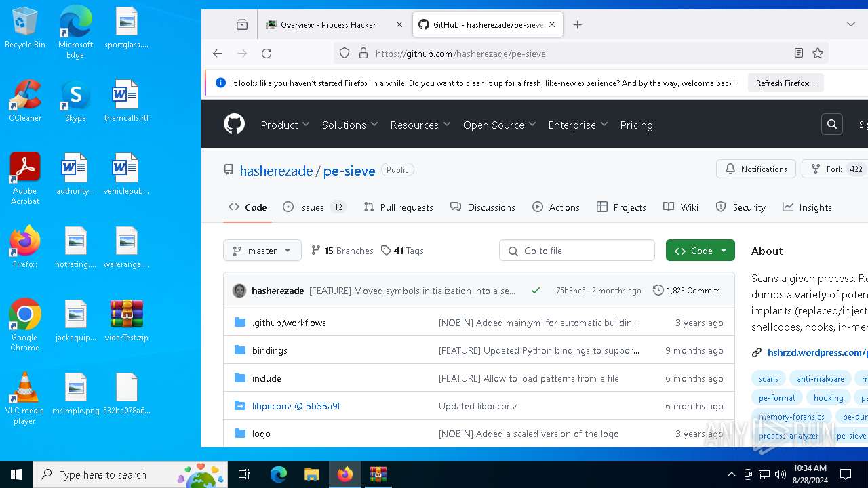Viewport: 868px width, 488px height.
Task: Close the GitHub pe-sieve tab
Action: click(x=552, y=24)
